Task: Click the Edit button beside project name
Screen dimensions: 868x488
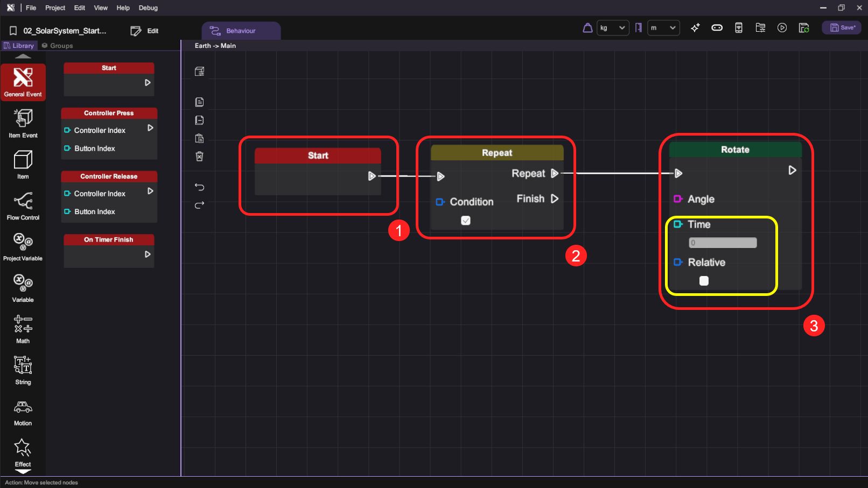Action: click(x=145, y=31)
